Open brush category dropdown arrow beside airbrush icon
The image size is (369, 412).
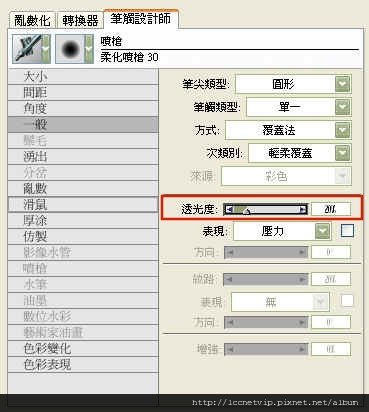(46, 49)
